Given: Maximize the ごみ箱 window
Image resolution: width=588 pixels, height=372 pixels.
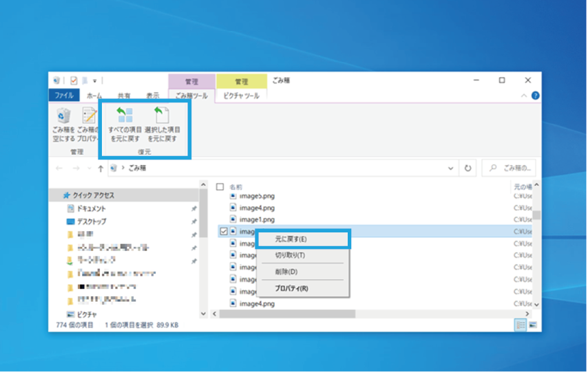Looking at the screenshot, I should point(502,80).
